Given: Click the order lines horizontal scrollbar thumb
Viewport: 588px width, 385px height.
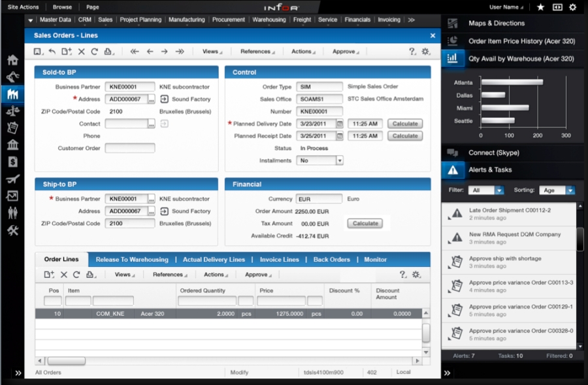Looking at the screenshot, I should (66, 361).
